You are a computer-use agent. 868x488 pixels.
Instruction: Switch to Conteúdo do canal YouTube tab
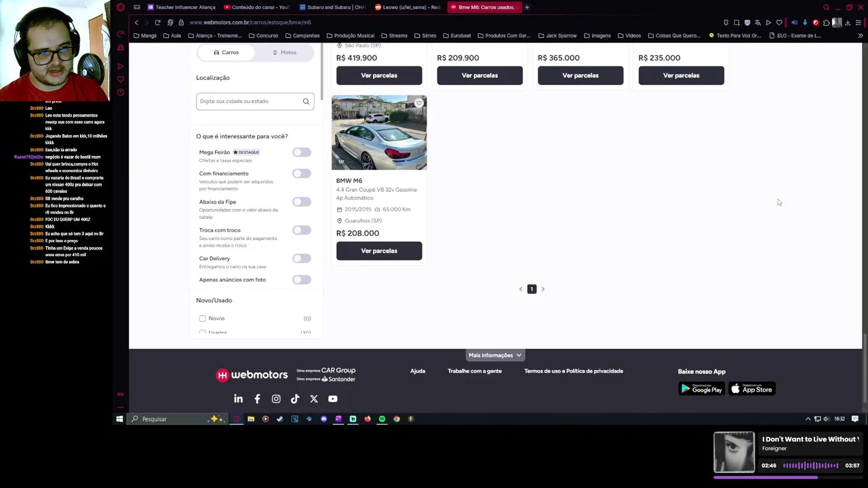point(256,7)
